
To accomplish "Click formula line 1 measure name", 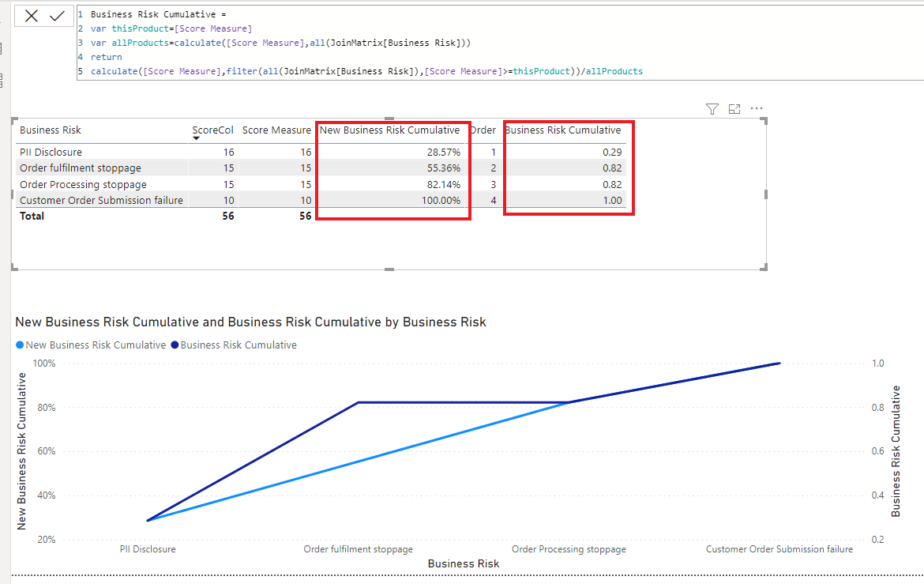I will click(x=153, y=14).
